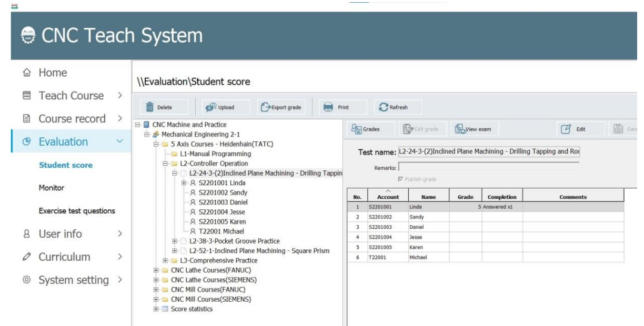Click the 'Answered x1' completion cell

(502, 207)
